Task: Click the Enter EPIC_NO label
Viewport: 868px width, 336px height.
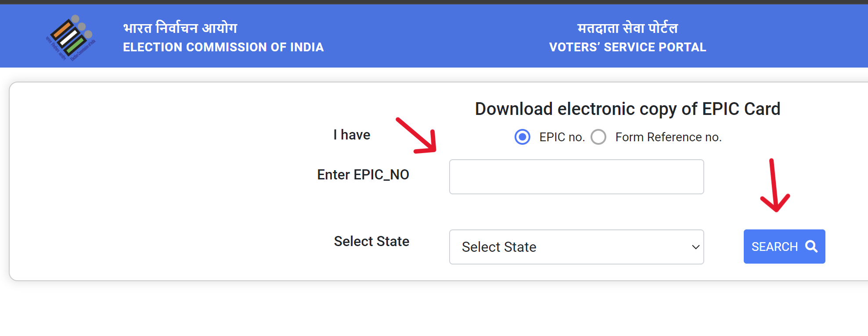Action: coord(363,175)
